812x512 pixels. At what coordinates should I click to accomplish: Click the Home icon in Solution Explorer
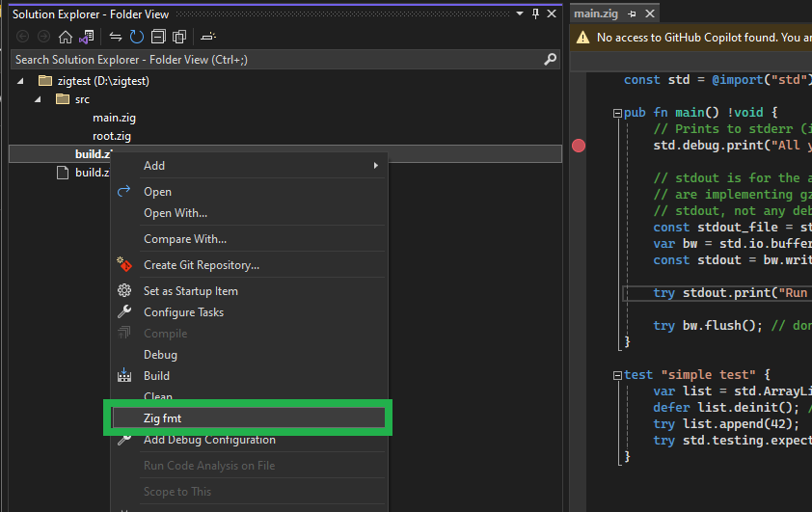[x=66, y=37]
